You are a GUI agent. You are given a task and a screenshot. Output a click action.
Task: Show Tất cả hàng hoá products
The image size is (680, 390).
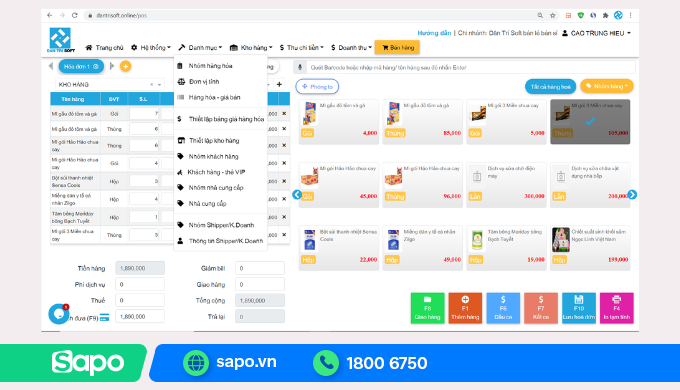(550, 87)
